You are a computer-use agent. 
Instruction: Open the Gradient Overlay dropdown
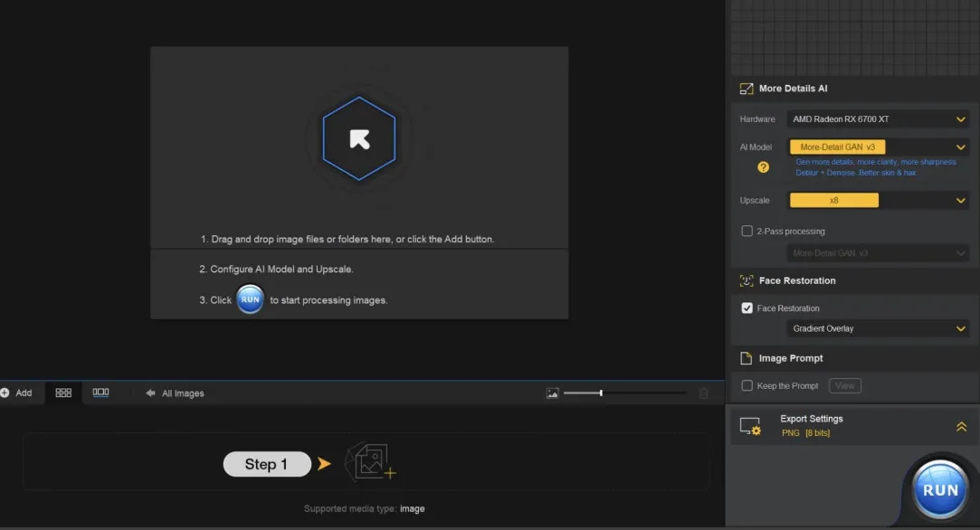878,328
